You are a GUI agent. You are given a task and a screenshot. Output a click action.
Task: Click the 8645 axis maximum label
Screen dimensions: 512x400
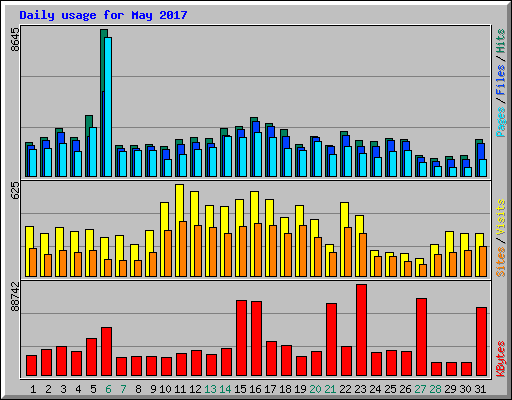click(x=15, y=40)
